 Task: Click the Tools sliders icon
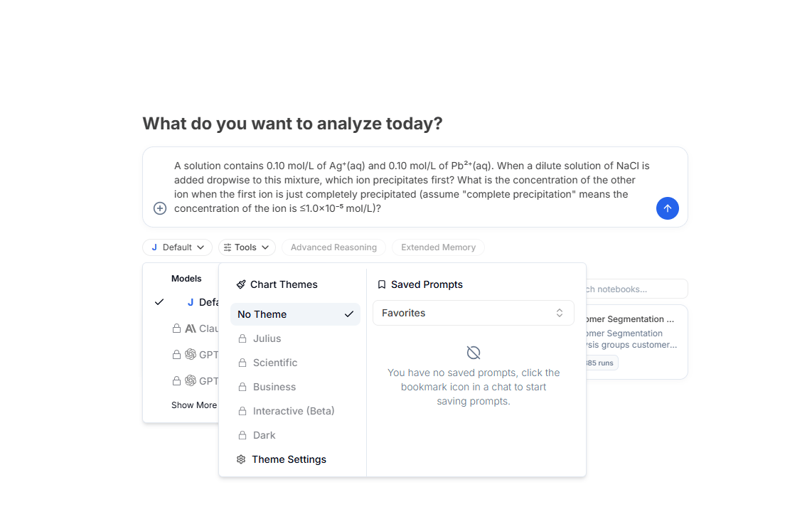click(x=228, y=247)
